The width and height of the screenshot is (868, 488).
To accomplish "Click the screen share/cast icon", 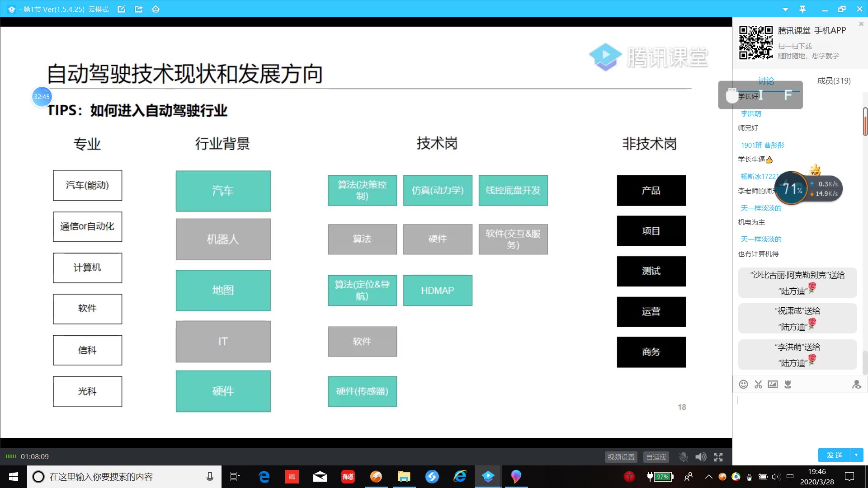I will (x=138, y=9).
